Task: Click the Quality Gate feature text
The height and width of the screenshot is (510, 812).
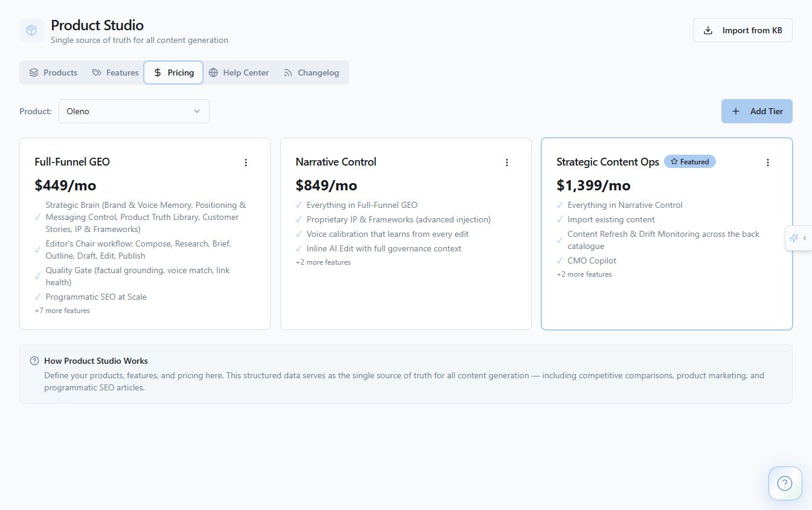Action: pyautogui.click(x=138, y=276)
